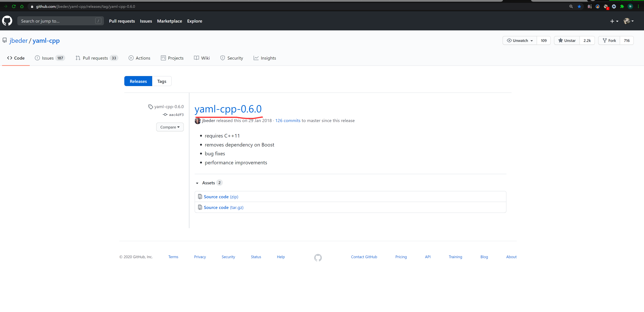Click the Fork button

609,40
